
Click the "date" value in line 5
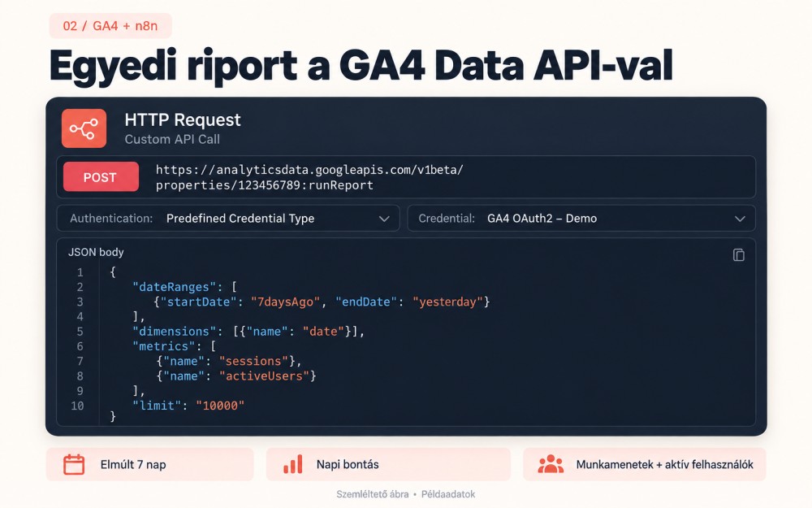tap(323, 332)
